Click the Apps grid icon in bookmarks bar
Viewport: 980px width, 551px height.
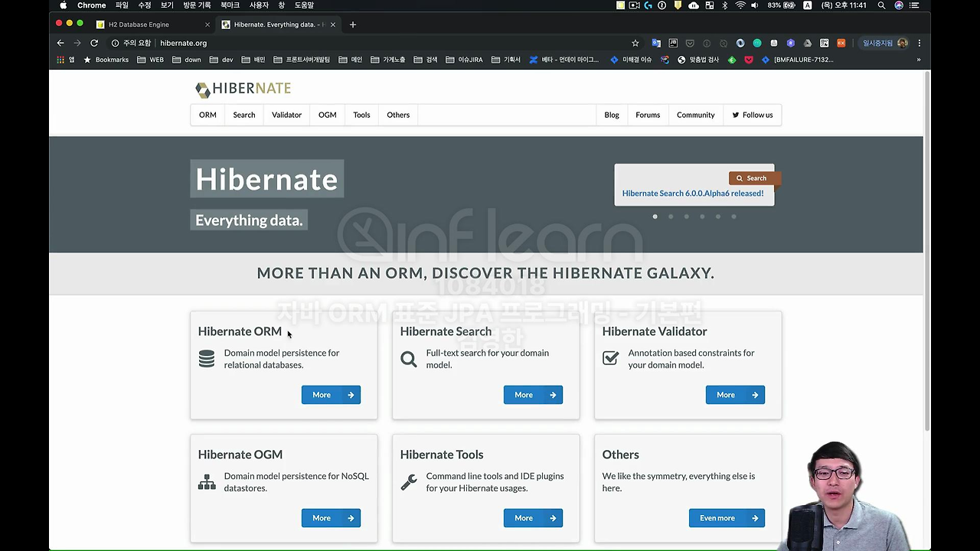tap(61, 60)
